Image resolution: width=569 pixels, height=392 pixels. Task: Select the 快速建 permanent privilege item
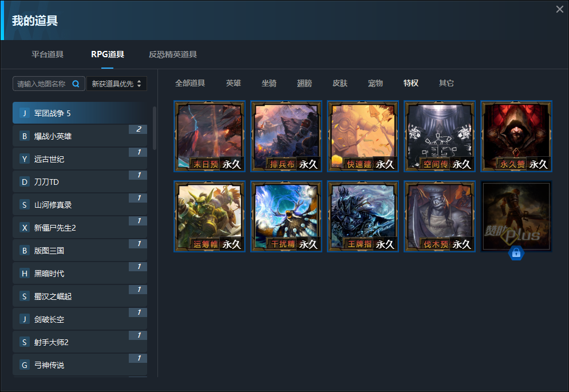click(363, 136)
